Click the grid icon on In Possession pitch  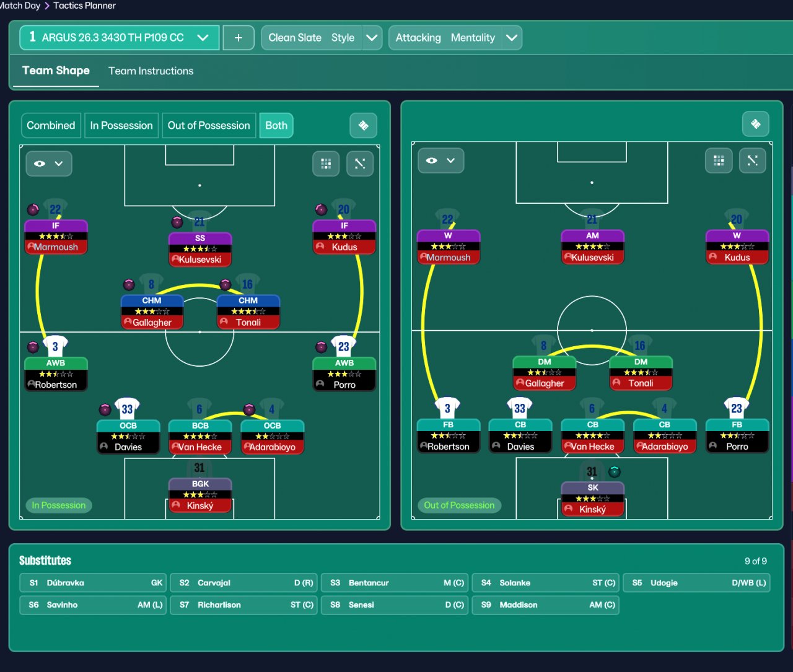click(326, 164)
